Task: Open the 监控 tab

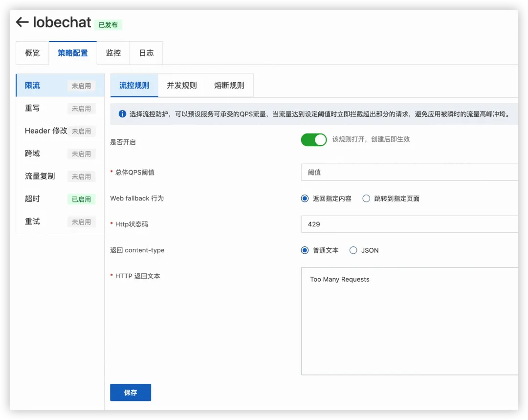Action: click(113, 53)
